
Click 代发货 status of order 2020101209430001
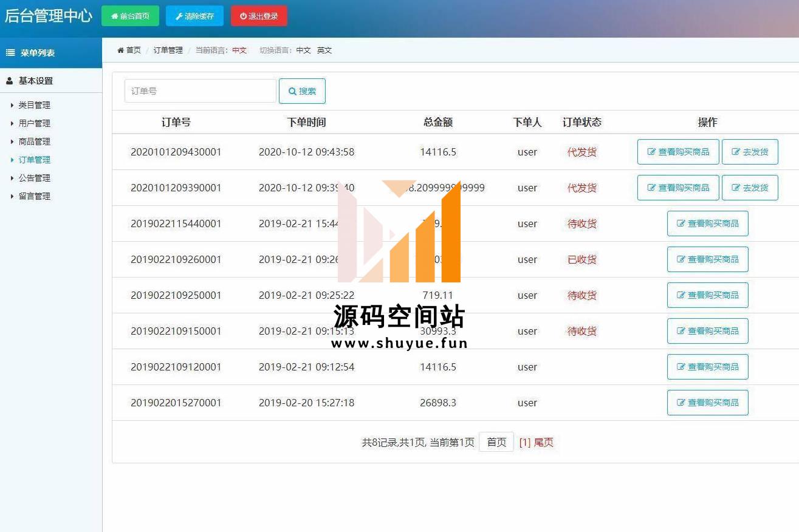tap(582, 152)
